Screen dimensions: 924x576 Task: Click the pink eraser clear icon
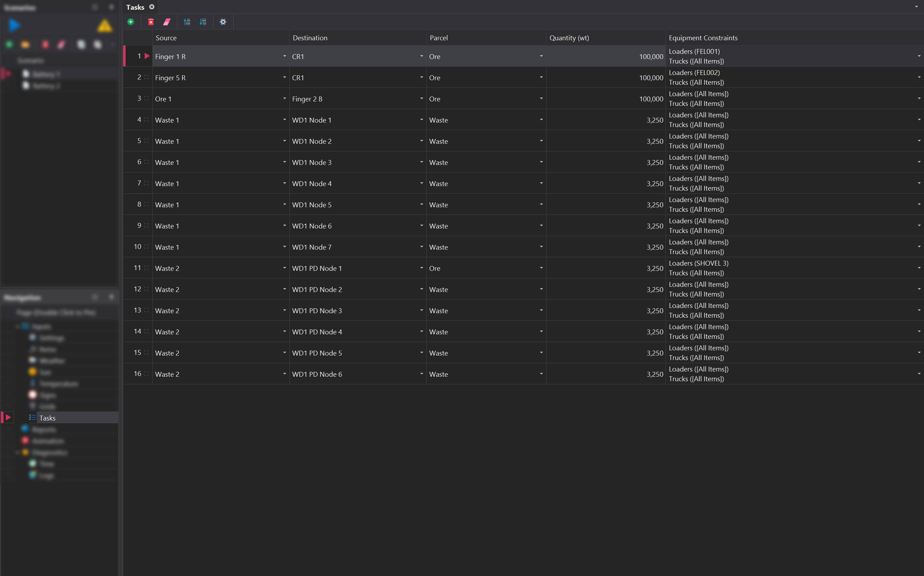(167, 22)
